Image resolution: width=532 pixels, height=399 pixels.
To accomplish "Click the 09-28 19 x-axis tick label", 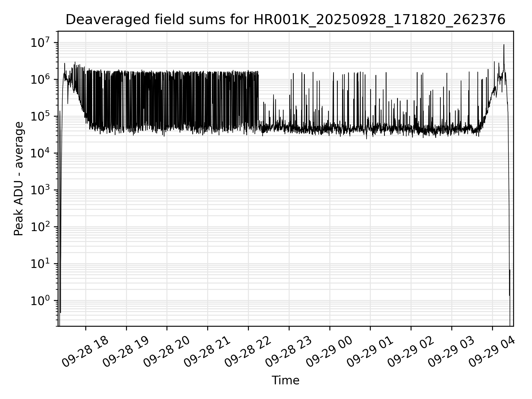I will point(126,351).
